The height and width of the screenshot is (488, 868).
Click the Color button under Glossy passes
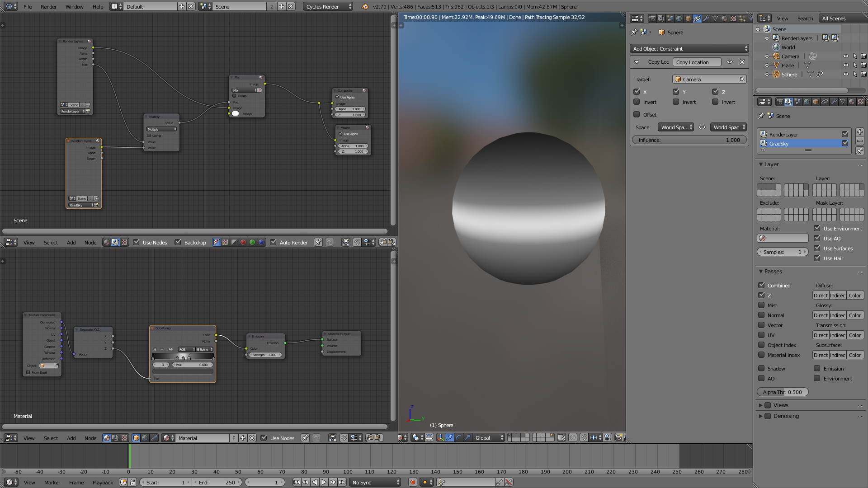pyautogui.click(x=855, y=315)
